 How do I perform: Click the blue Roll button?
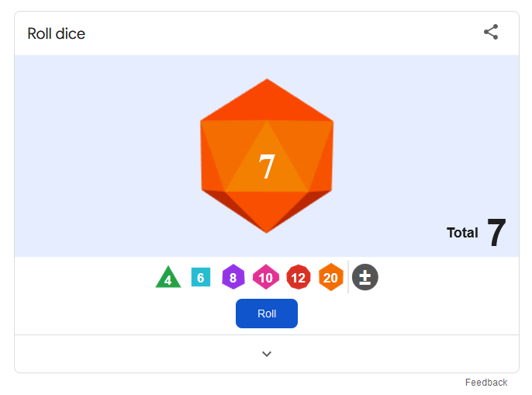pyautogui.click(x=267, y=314)
